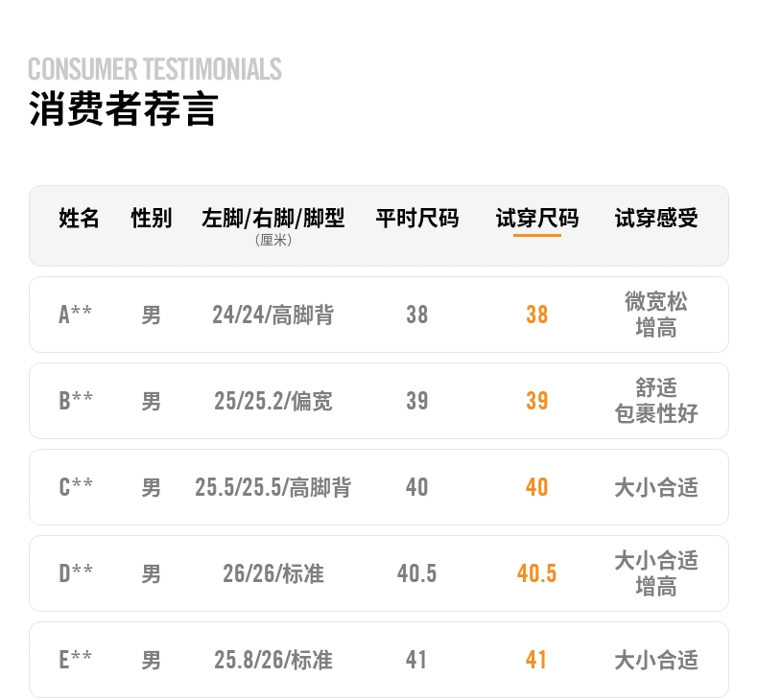Image resolution: width=758 pixels, height=700 pixels.
Task: Click the orange try-on size '40'
Action: tap(537, 487)
